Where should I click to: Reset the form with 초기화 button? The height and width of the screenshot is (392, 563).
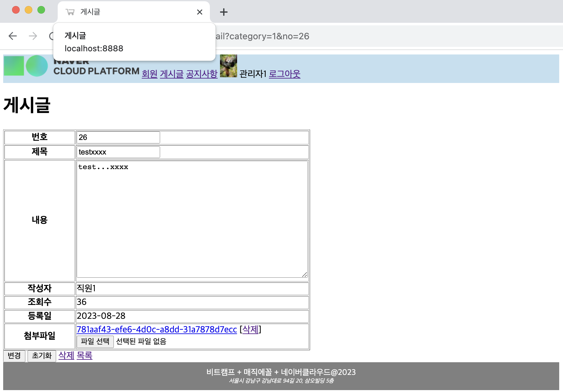[x=42, y=356]
